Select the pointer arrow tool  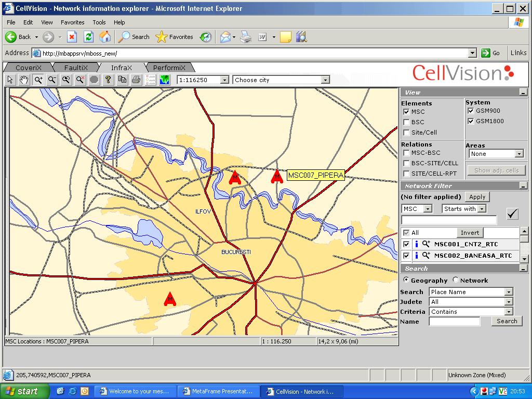(x=10, y=79)
